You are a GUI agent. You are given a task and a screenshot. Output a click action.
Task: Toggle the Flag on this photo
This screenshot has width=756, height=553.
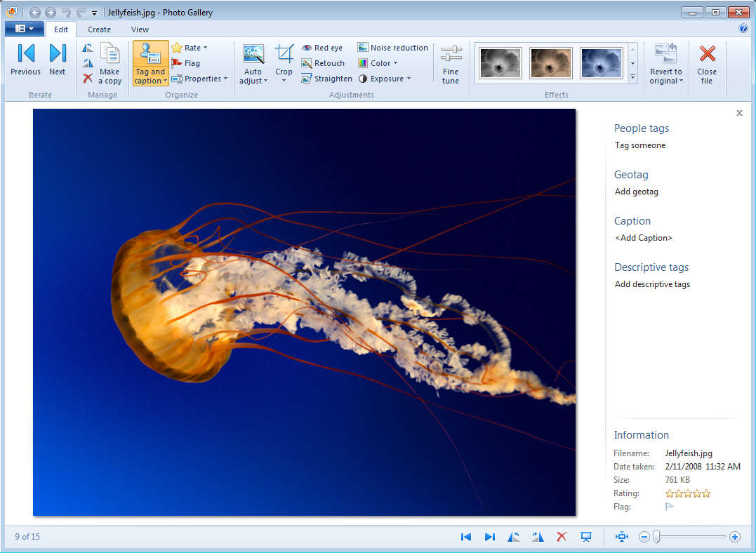pyautogui.click(x=186, y=63)
